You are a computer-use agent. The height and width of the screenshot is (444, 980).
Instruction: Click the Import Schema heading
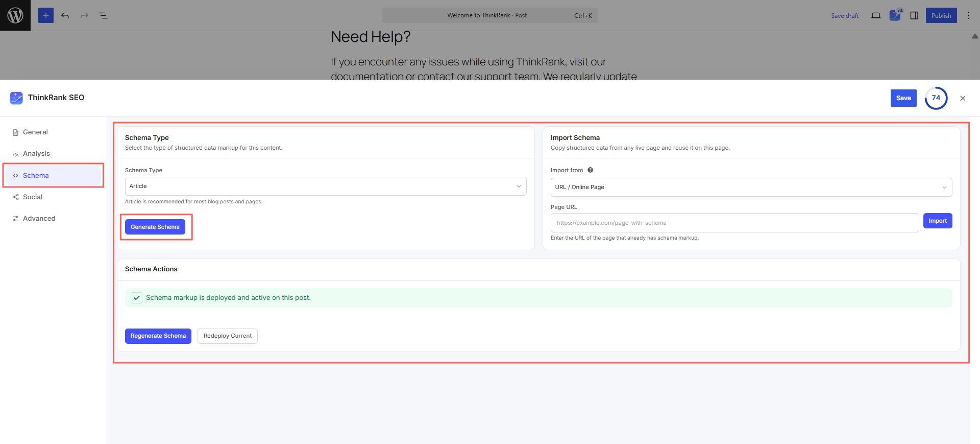point(575,138)
